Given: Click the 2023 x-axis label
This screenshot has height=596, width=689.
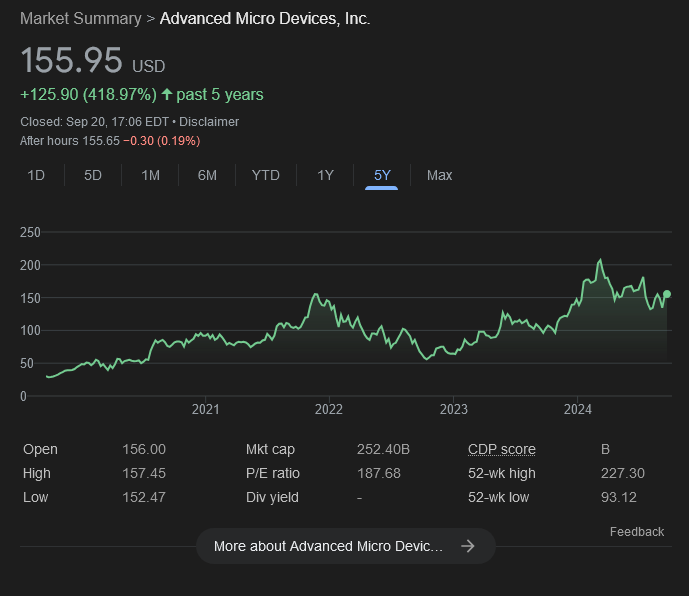Looking at the screenshot, I should [454, 409].
